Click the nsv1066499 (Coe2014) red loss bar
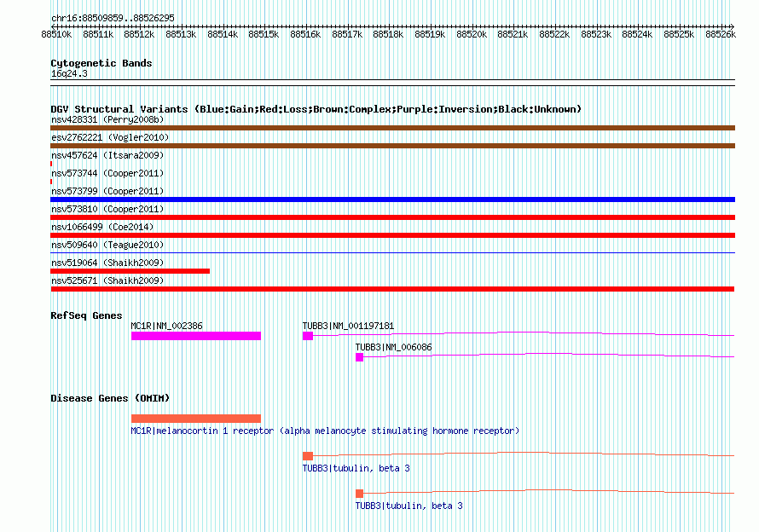Image resolution: width=759 pixels, height=532 pixels. (392, 235)
